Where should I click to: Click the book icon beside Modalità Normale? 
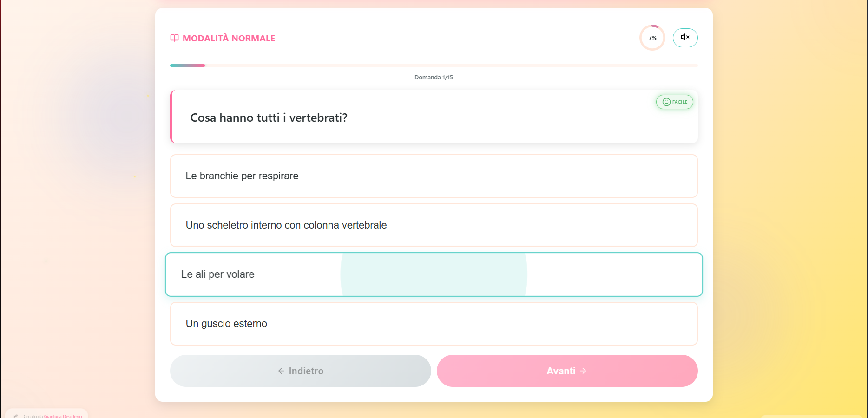(174, 38)
